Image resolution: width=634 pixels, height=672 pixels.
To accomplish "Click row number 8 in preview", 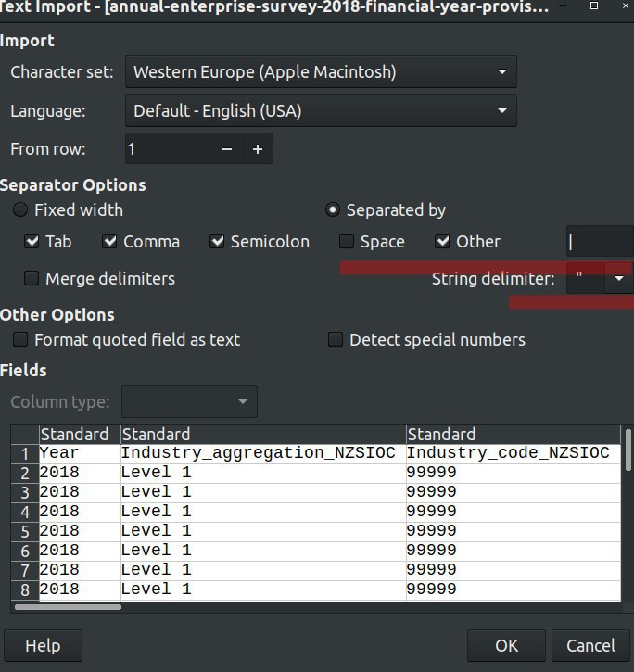I will [25, 590].
